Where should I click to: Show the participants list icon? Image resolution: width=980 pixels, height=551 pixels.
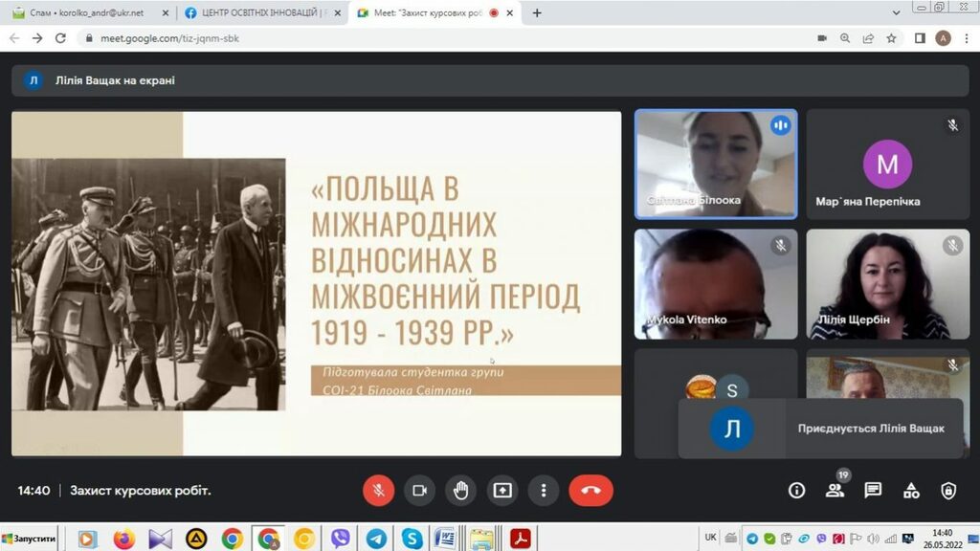pos(835,491)
